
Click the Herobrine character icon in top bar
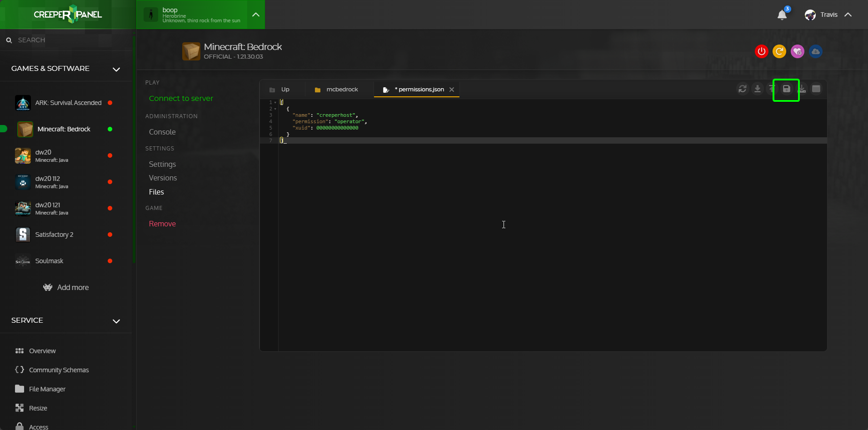tap(151, 15)
